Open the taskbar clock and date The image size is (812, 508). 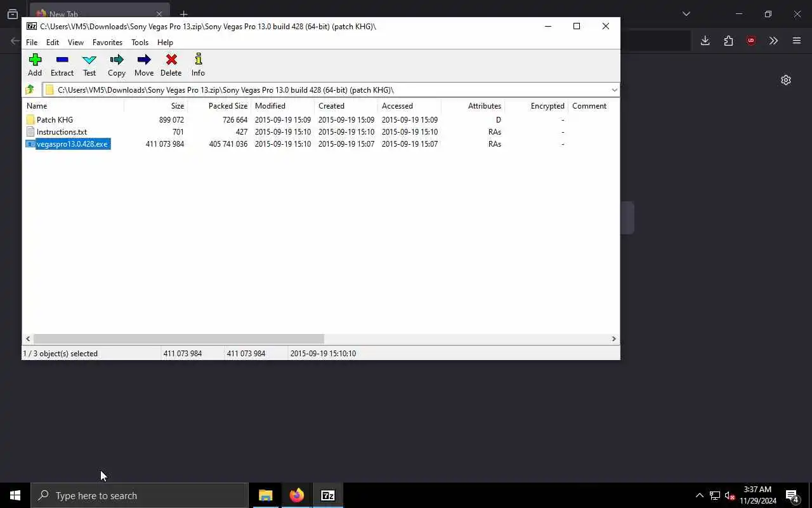click(x=757, y=495)
